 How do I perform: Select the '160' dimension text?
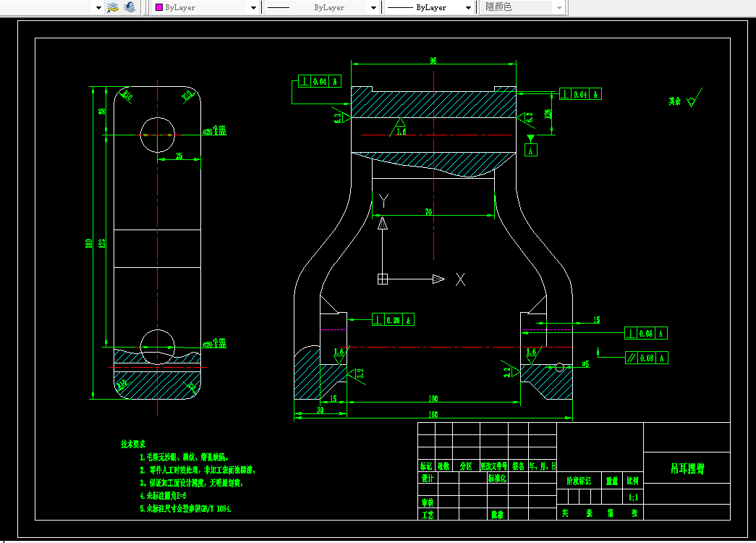click(x=433, y=414)
